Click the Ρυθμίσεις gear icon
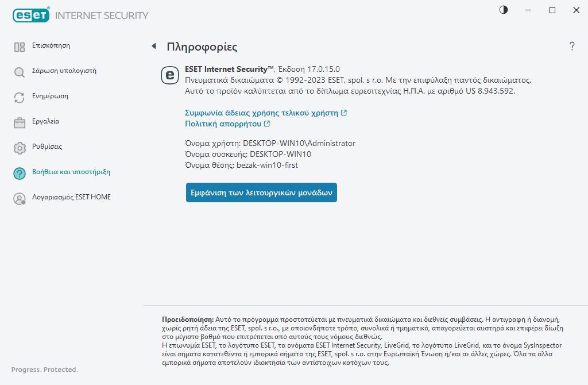The width and height of the screenshot is (588, 385). (20, 148)
